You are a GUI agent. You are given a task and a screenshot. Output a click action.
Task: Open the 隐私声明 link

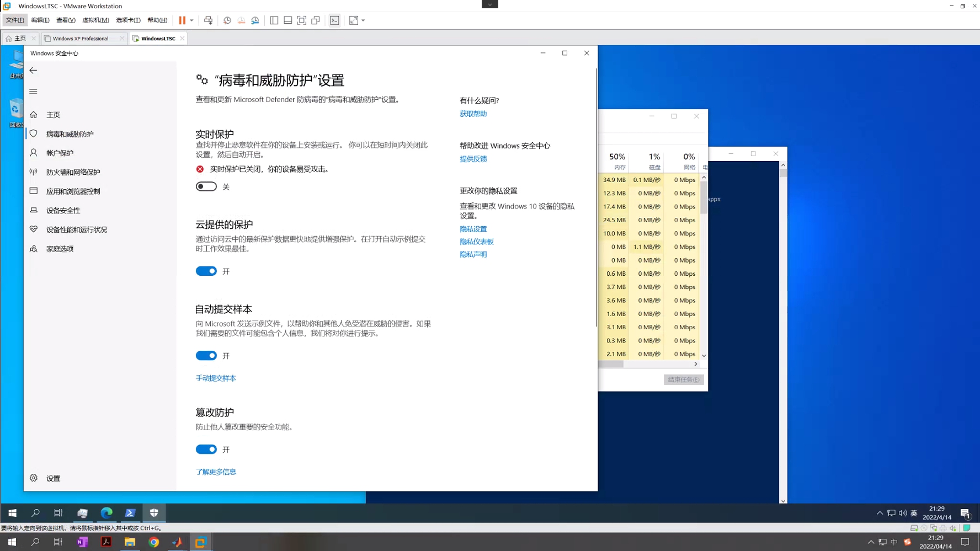click(473, 254)
